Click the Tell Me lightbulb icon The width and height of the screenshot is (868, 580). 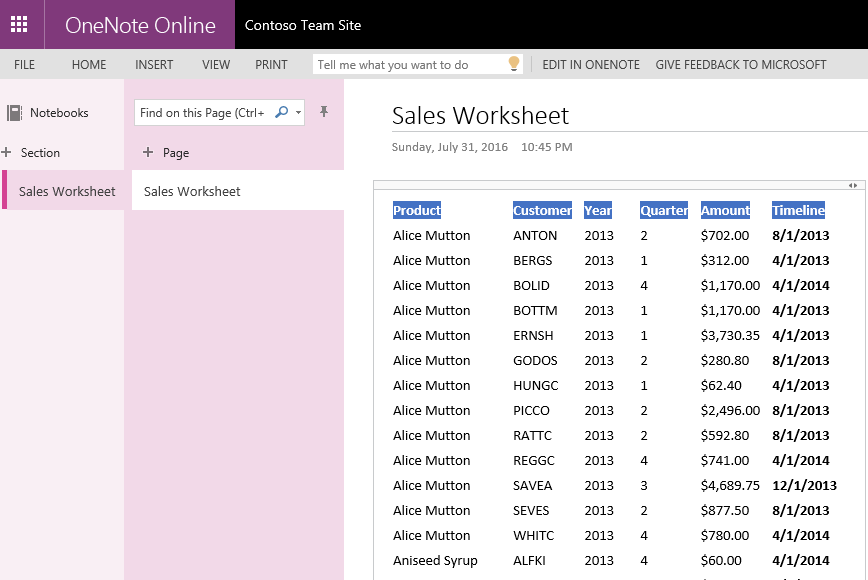[513, 63]
